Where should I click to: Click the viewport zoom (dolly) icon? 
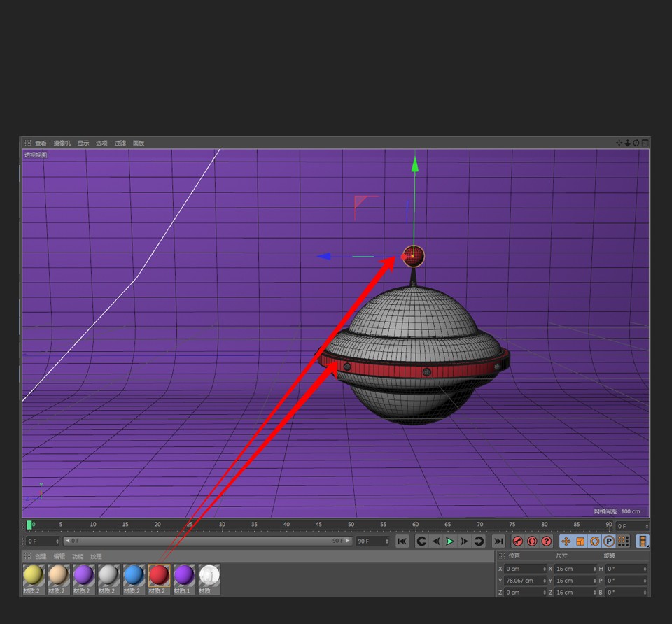[627, 143]
